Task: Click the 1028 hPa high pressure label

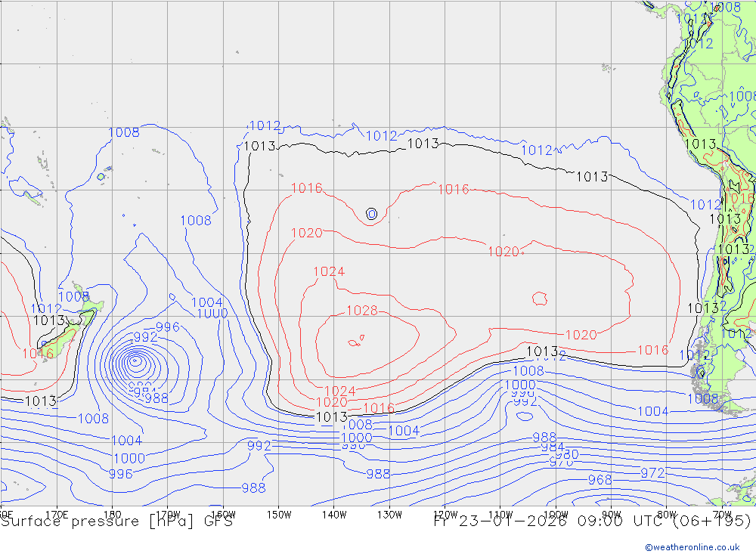Action: click(x=361, y=311)
